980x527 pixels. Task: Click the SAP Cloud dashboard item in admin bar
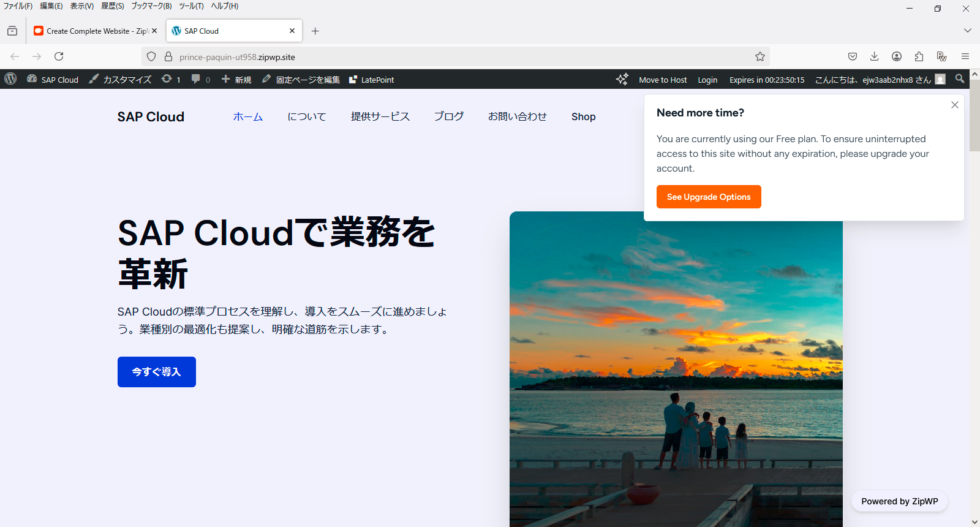[53, 80]
